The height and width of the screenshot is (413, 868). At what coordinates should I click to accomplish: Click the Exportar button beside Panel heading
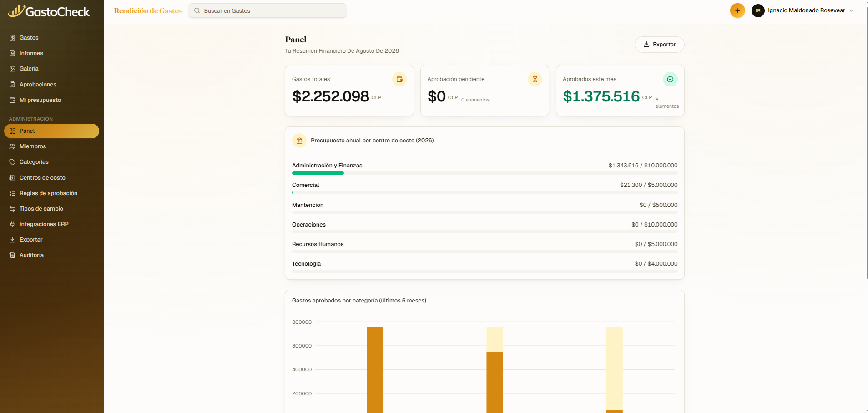pos(659,45)
